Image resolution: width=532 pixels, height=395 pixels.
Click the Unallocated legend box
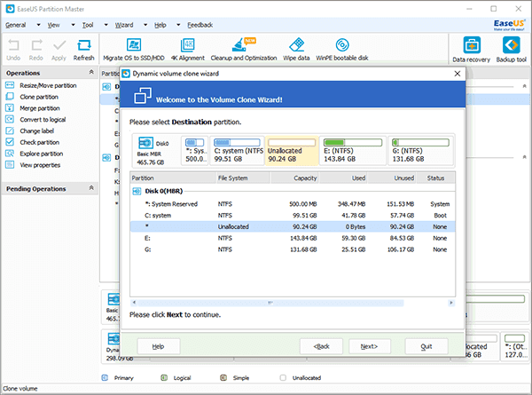(x=283, y=377)
